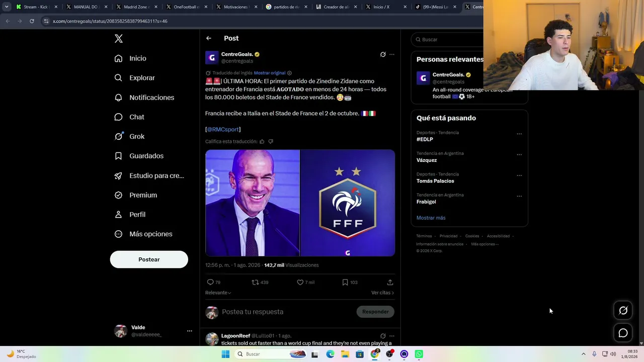
Task: Open the floating chat messages button
Action: pos(623,333)
